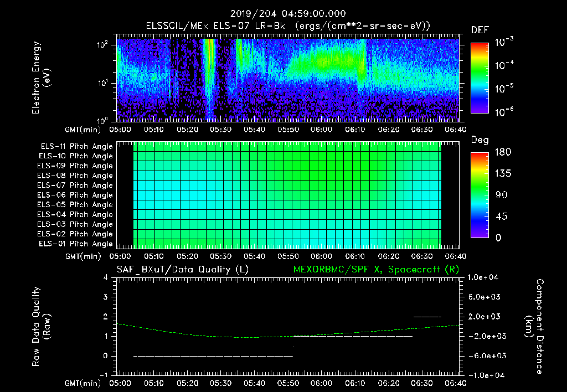
Task: Click 'ELS-03 Pitch Angle' row label
Action: click(x=75, y=224)
